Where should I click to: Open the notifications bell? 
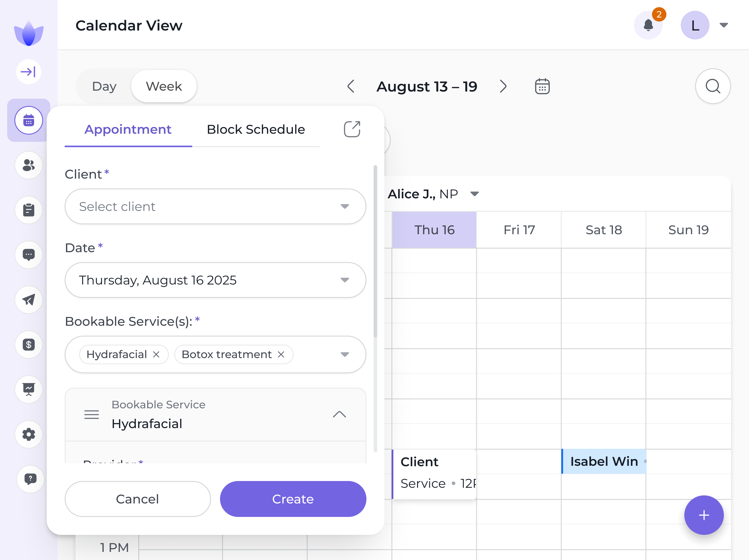648,25
